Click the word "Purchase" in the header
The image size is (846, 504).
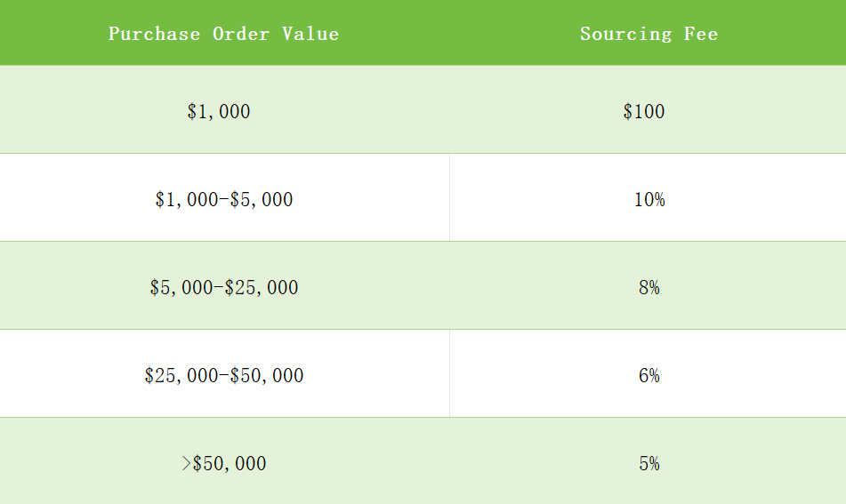pyautogui.click(x=154, y=34)
